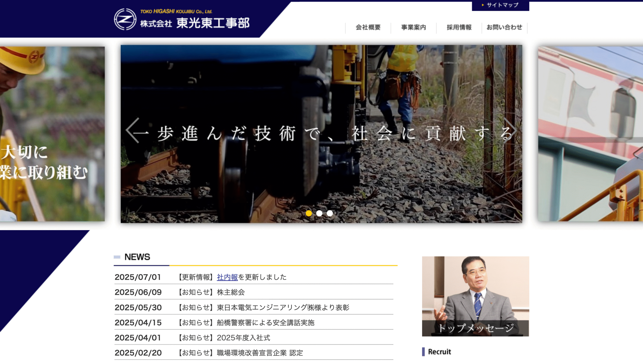Open the お問い合わせ page
Viewport: 643px width, 364px height.
click(504, 28)
